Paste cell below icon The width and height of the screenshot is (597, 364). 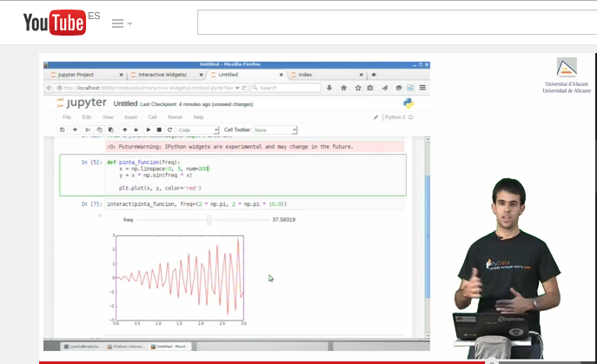coord(110,129)
